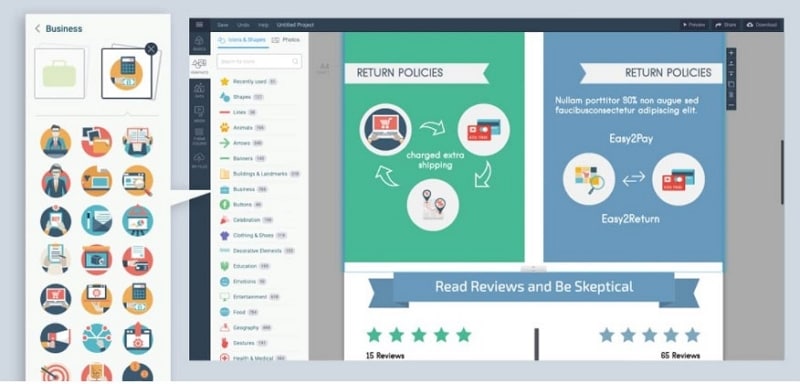
Task: Click the Preview button
Action: point(694,25)
